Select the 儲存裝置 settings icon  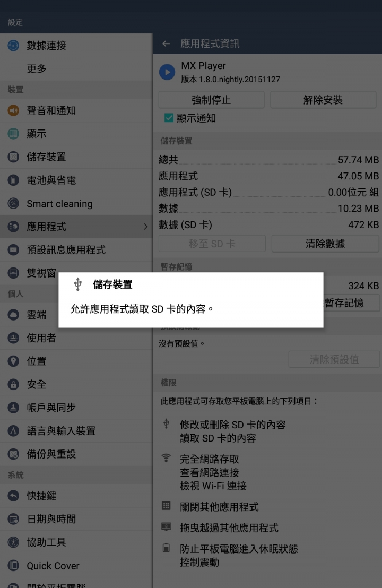tap(13, 157)
